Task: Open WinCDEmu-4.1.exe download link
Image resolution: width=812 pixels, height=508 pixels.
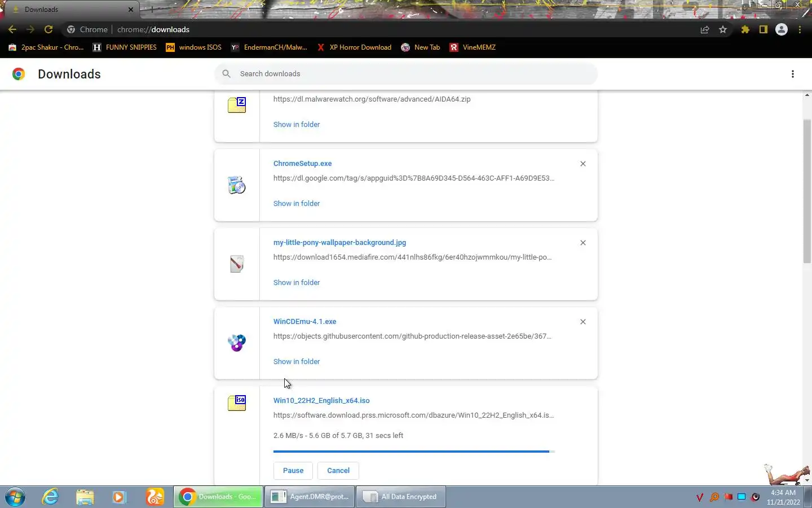Action: [304, 322]
